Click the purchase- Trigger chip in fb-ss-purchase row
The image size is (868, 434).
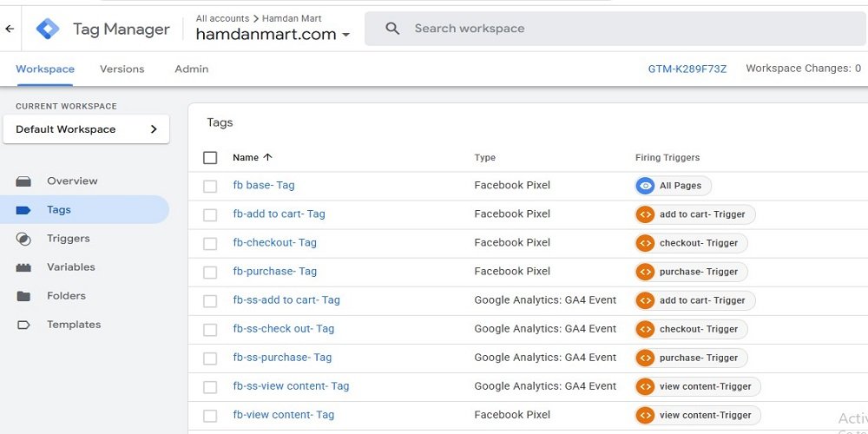click(691, 358)
